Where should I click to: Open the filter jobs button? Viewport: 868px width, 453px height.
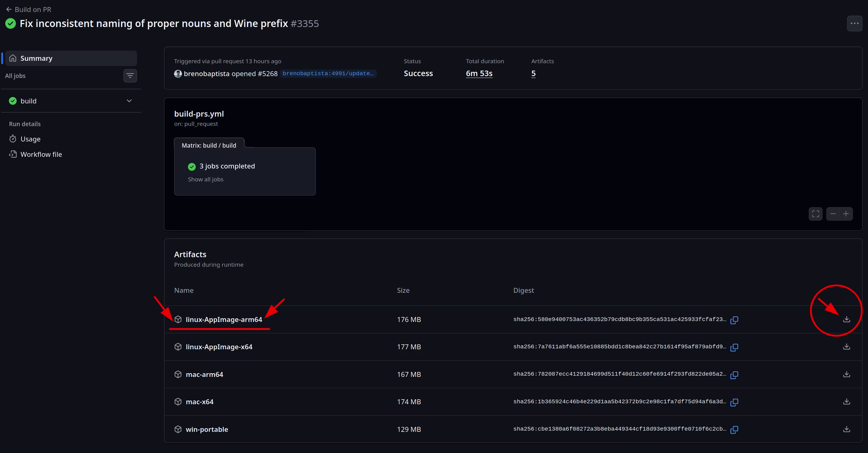[130, 76]
